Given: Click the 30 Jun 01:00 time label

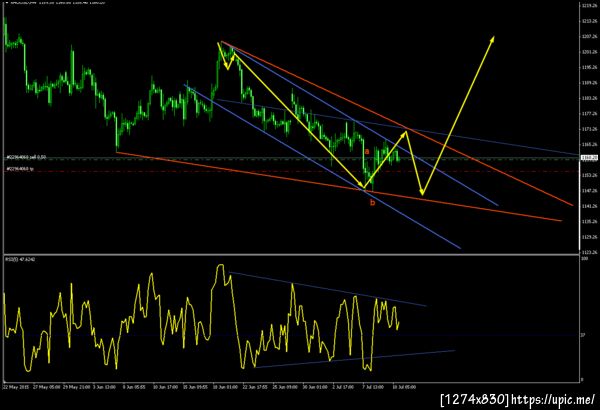Looking at the screenshot, I should pos(315,387).
